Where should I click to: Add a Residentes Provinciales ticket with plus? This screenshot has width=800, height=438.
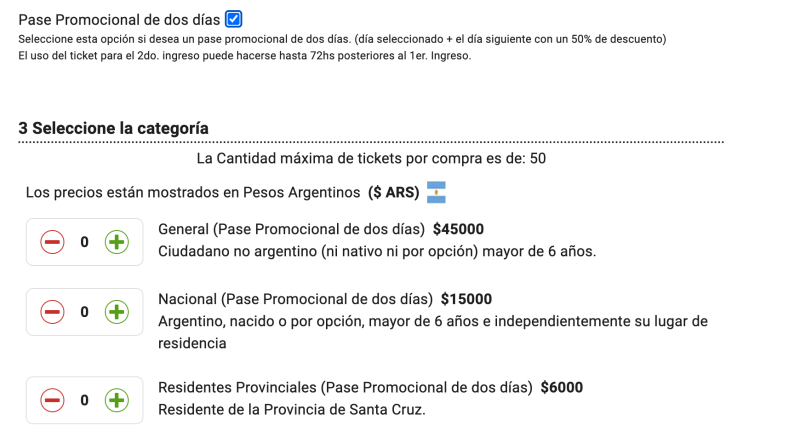tap(117, 400)
